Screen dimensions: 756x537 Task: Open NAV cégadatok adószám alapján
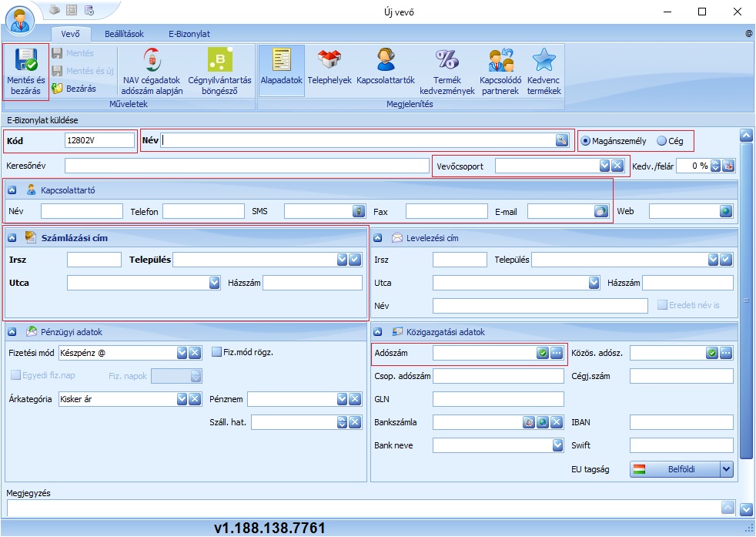coord(152,62)
